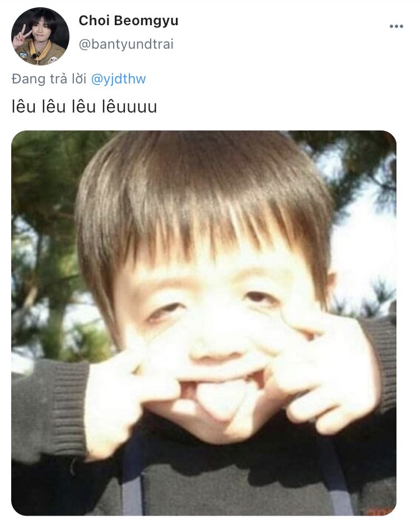Select the tweet text "lêu lêu lêu lêuuuu"
This screenshot has height=524, width=420.
84,106
